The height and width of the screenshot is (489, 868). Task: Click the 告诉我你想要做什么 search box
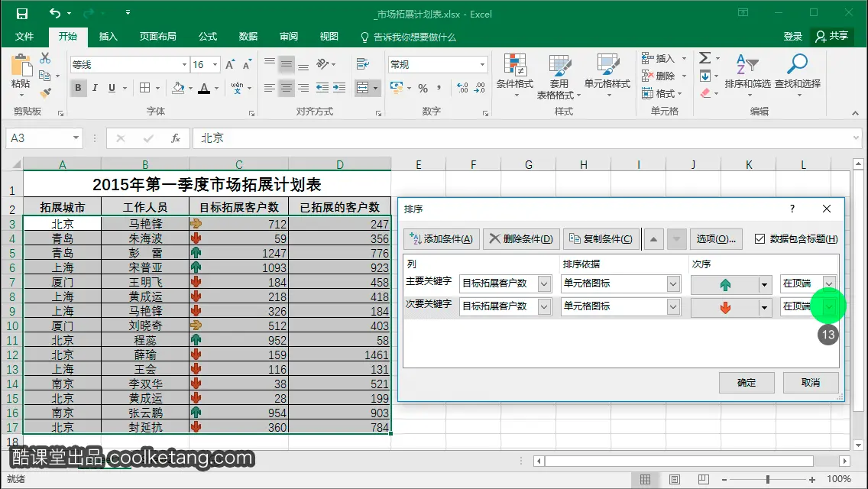tap(409, 37)
